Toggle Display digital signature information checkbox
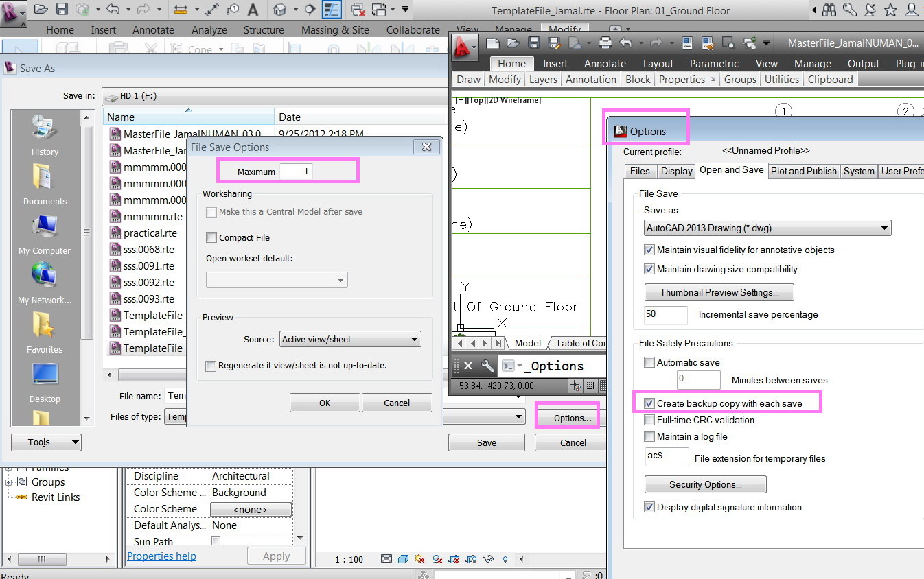 [x=649, y=507]
